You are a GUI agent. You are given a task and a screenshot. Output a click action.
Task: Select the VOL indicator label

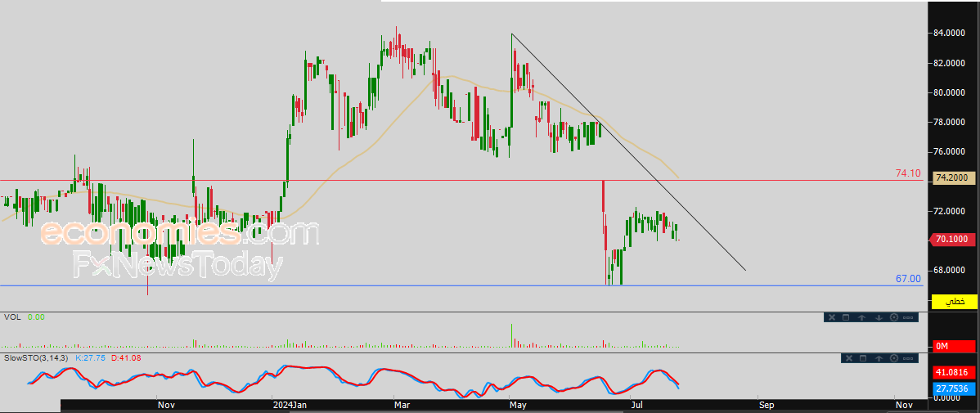click(x=11, y=316)
